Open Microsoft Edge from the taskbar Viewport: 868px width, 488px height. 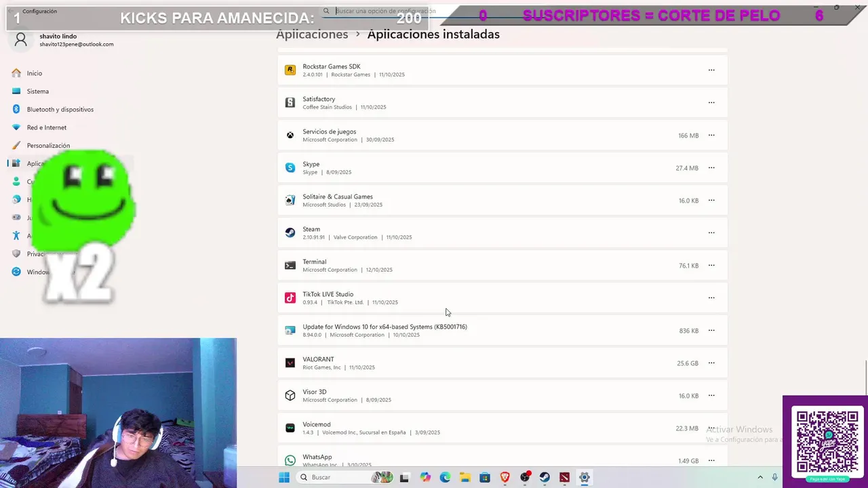pos(445,477)
